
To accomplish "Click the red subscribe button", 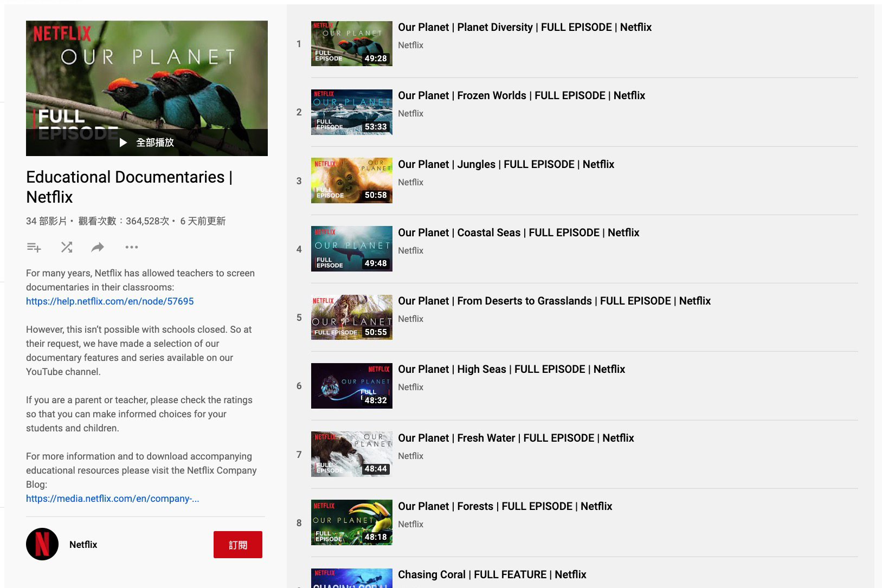I will [x=237, y=545].
